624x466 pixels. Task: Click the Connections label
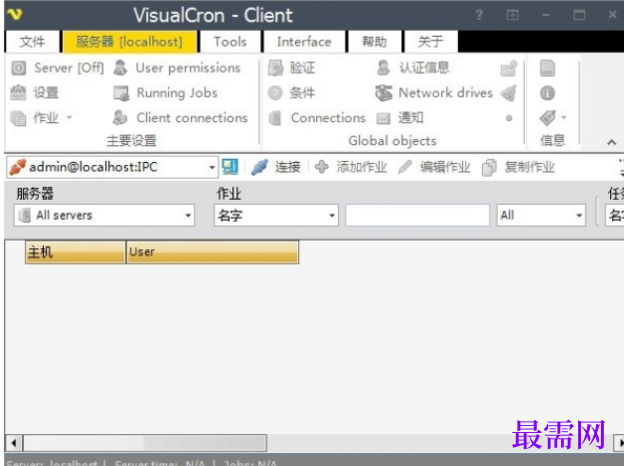click(x=328, y=118)
